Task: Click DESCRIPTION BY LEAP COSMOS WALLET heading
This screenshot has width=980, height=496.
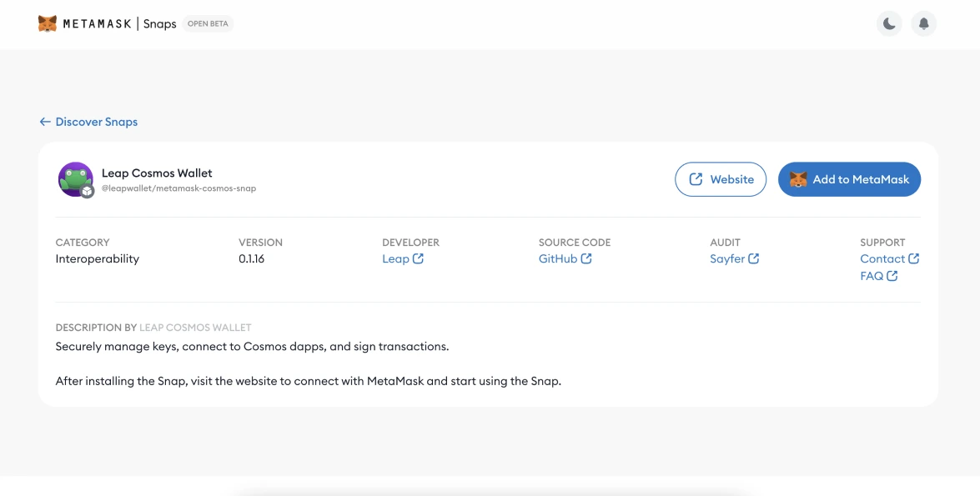Action: coord(153,328)
